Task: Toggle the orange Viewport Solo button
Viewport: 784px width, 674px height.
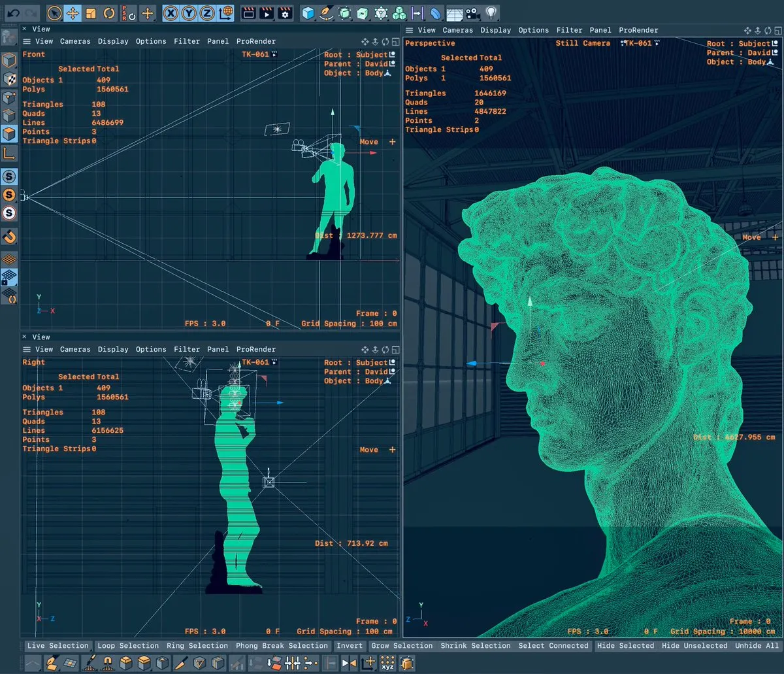Action: pyautogui.click(x=9, y=194)
